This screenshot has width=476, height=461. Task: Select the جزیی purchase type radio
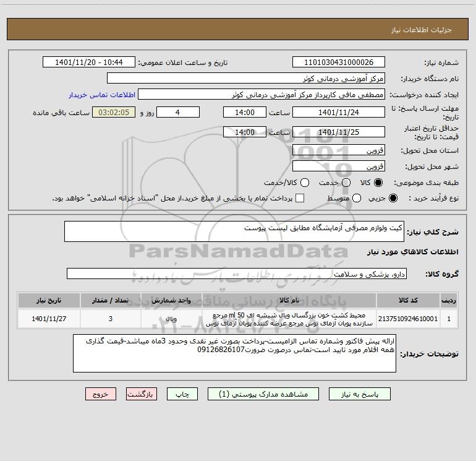click(x=393, y=198)
